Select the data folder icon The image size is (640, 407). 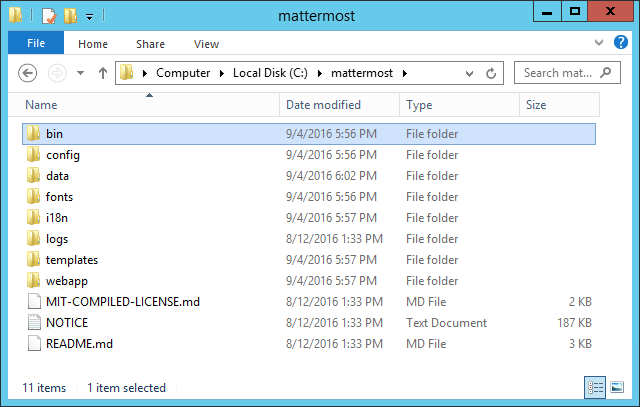point(33,176)
